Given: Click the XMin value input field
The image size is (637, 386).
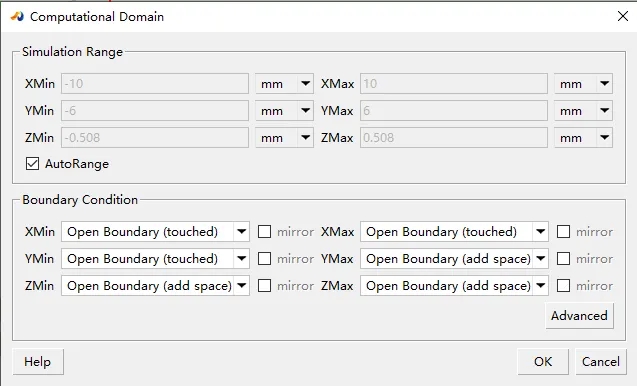Looking at the screenshot, I should (x=155, y=84).
